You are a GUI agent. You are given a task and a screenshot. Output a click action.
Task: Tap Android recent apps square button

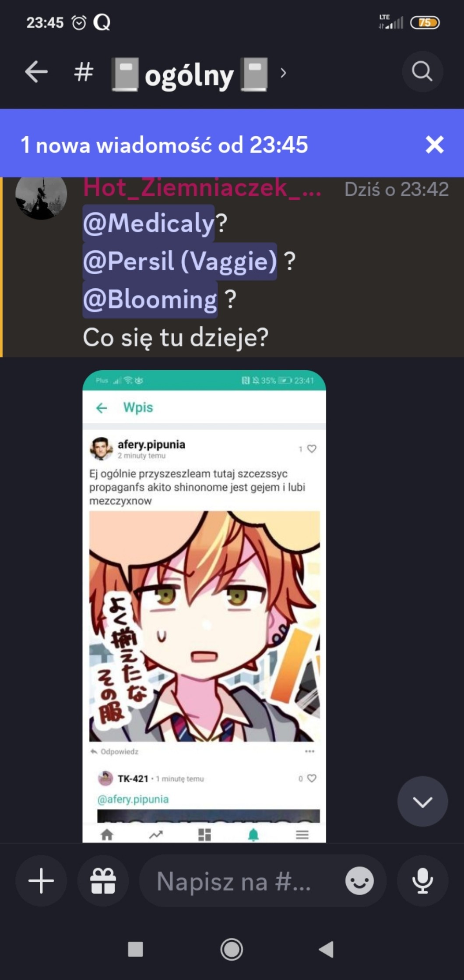136,949
